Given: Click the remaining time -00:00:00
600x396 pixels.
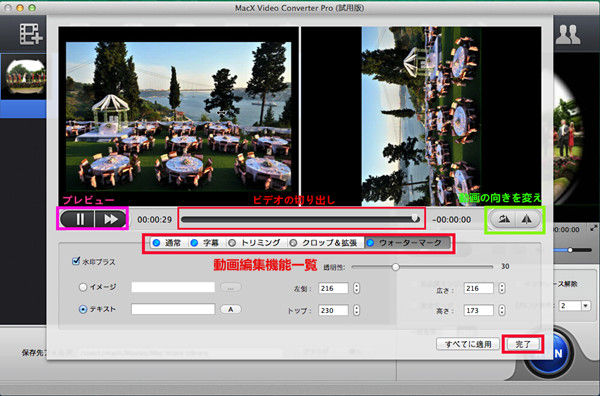Looking at the screenshot, I should [x=452, y=220].
